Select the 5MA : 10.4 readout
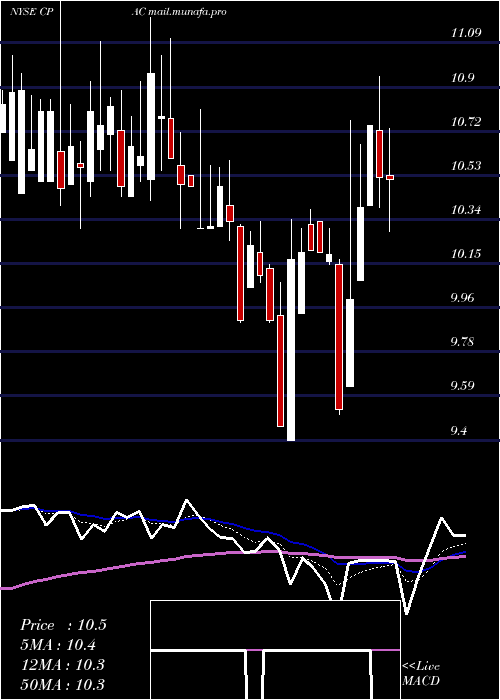The width and height of the screenshot is (500, 700). [x=59, y=645]
